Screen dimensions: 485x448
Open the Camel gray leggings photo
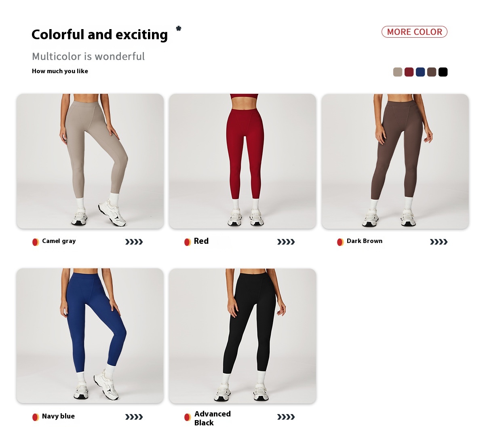(x=90, y=161)
